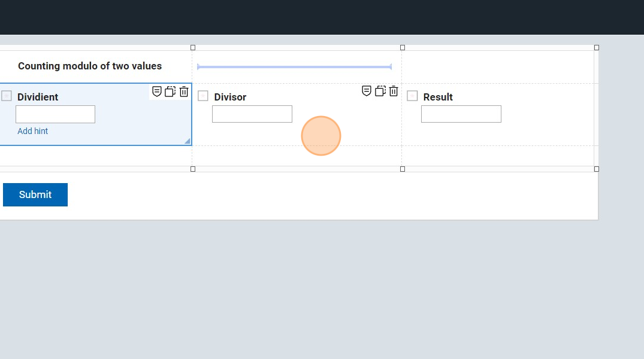Focus the Divisor input field
Screen dimensions: 644x359
coord(252,114)
